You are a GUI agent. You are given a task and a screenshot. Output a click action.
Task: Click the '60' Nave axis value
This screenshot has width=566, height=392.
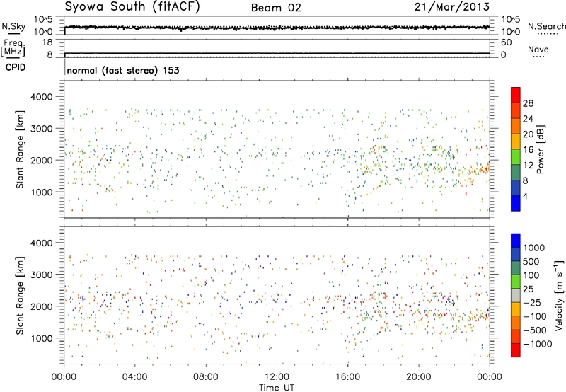[506, 42]
